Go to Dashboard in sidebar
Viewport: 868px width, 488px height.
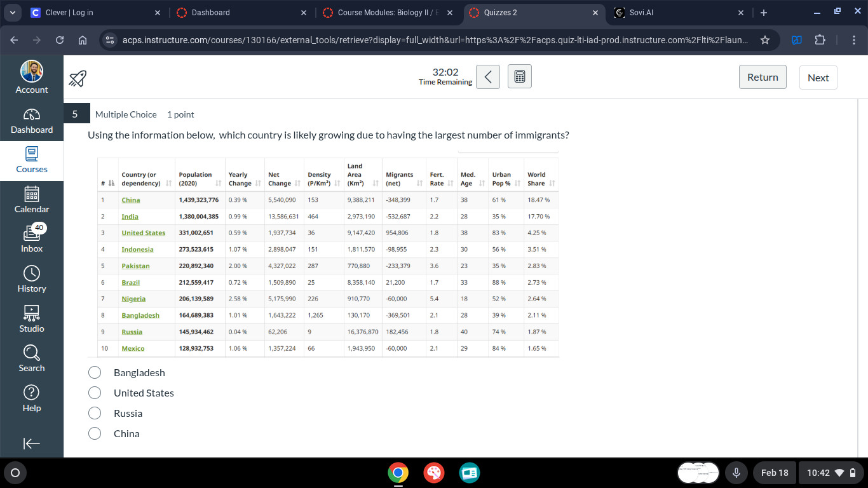coord(32,121)
